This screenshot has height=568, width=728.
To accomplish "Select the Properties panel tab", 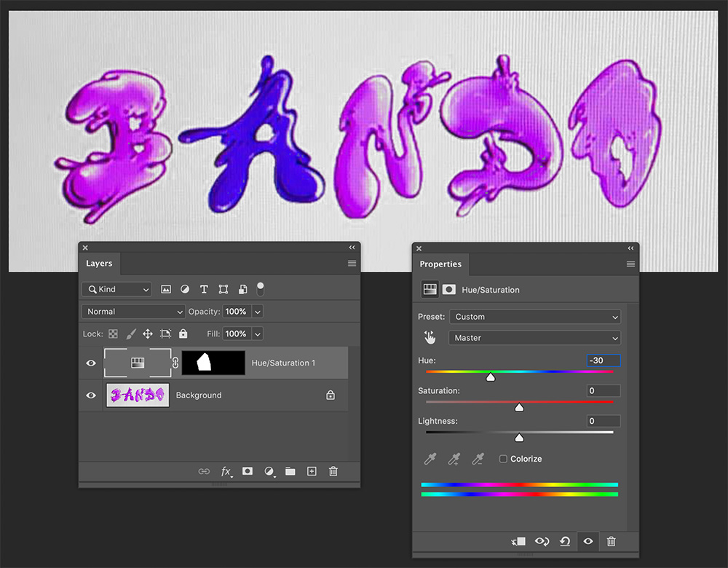I will pos(441,264).
